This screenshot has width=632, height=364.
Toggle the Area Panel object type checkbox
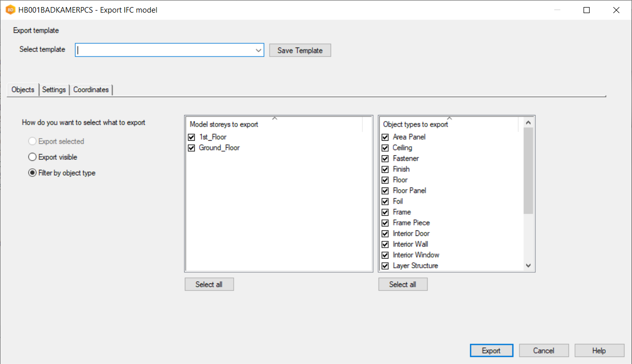pyautogui.click(x=385, y=137)
